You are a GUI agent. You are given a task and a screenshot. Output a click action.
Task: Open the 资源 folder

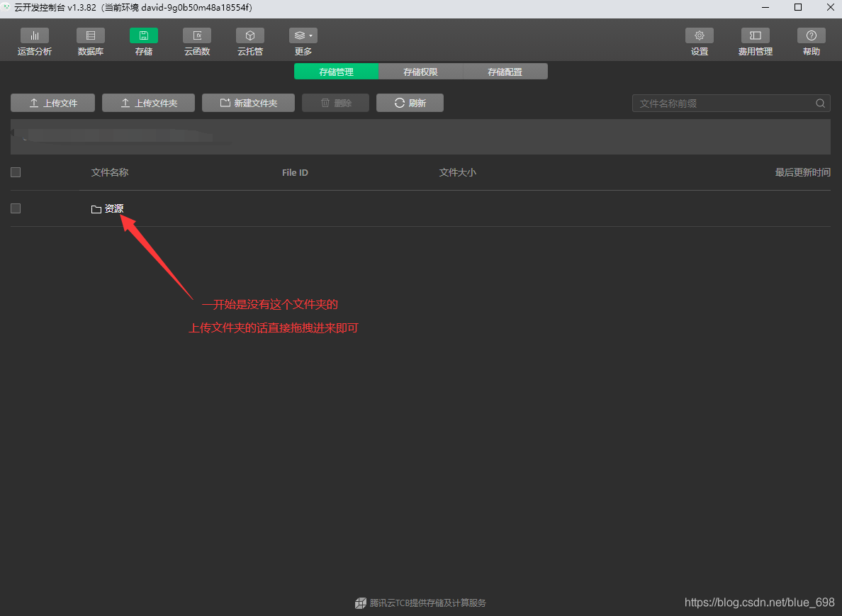click(114, 208)
